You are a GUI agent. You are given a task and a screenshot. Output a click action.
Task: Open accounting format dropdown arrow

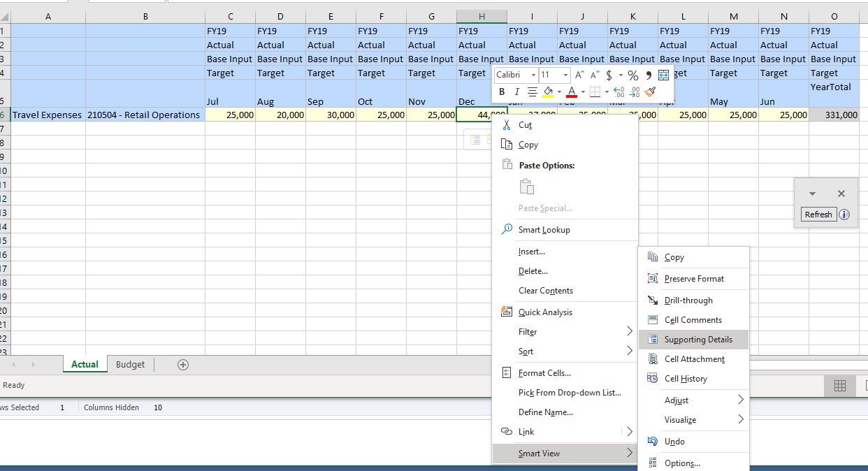pos(621,75)
